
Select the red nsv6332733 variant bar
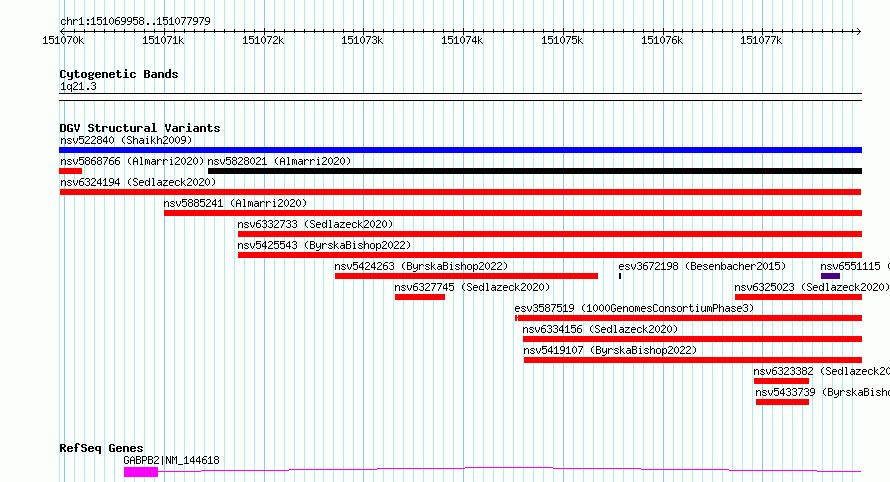[550, 234]
